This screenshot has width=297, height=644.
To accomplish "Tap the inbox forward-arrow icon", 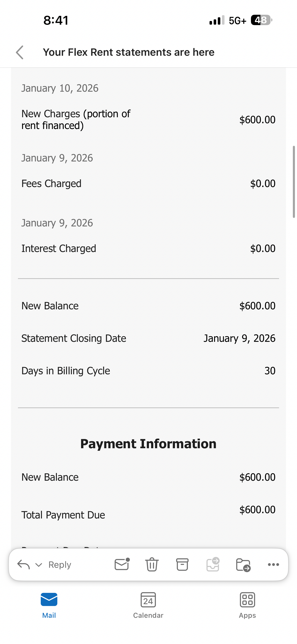I will pos(213,564).
